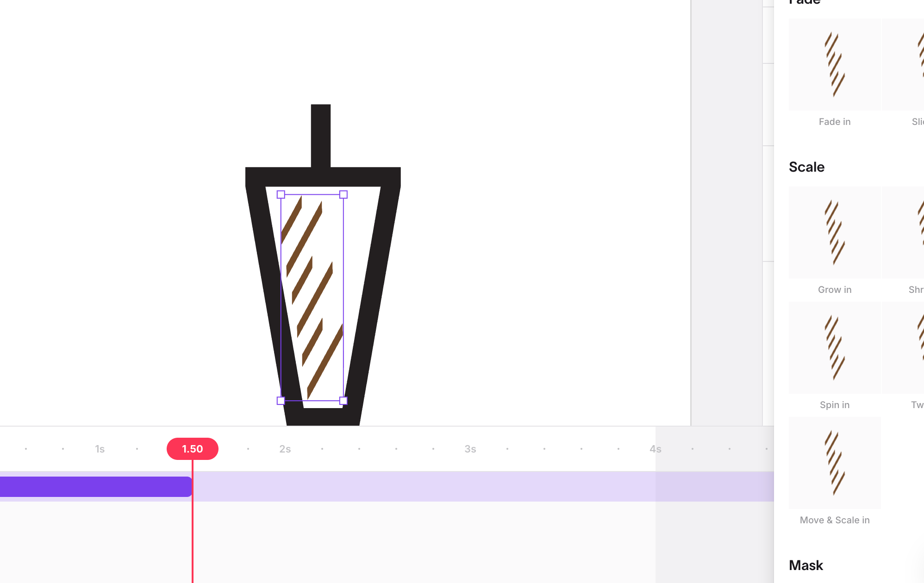
Task: Jump to the 3s timeline mark
Action: tap(470, 449)
